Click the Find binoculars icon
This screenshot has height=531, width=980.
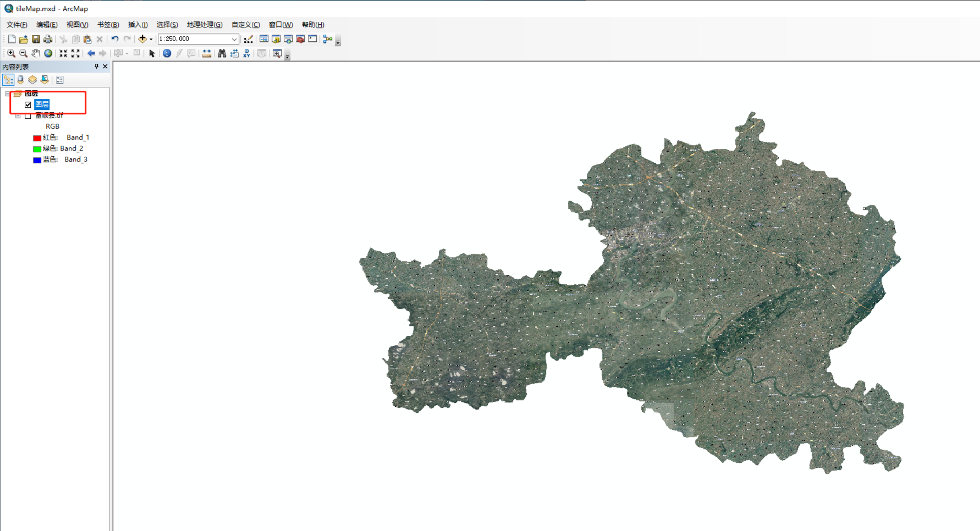(x=222, y=53)
